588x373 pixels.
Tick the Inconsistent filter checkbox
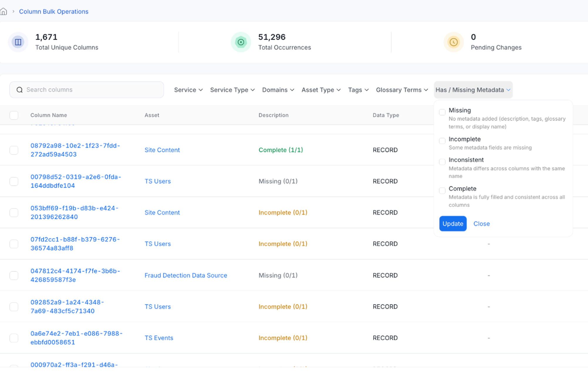click(442, 162)
